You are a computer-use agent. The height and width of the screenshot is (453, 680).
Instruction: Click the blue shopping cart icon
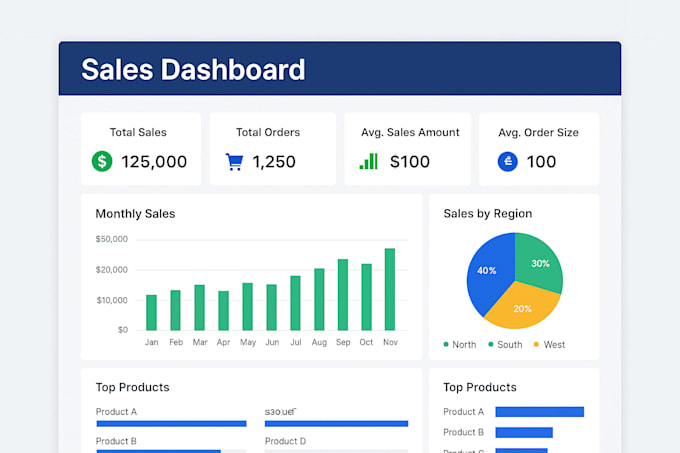click(234, 162)
